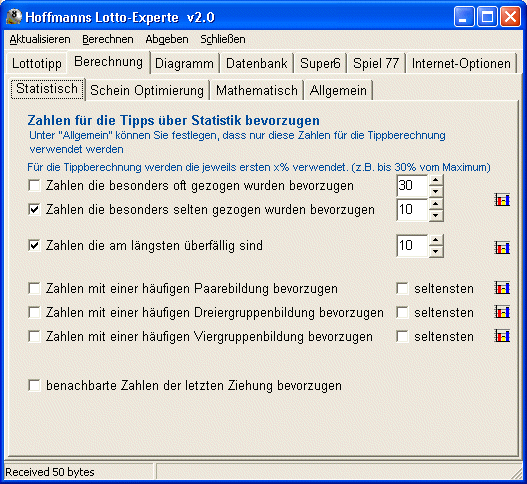Screen dimensions: 527x484
Task: Increase the overdue numbers percentage spinner
Action: [x=436, y=240]
